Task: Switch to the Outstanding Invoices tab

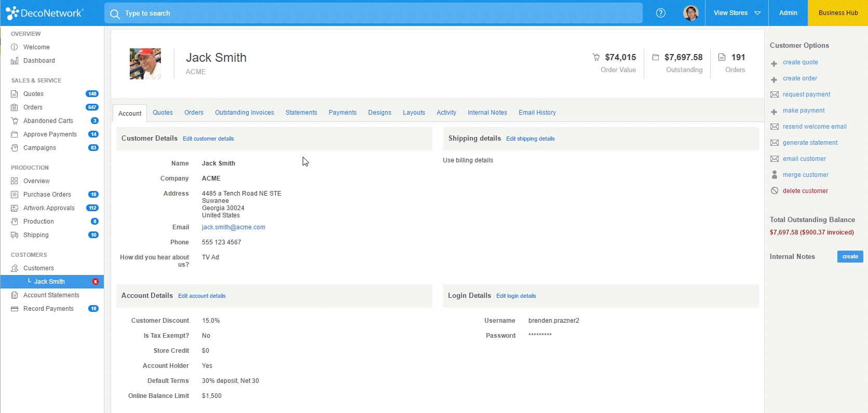Action: 244,113
